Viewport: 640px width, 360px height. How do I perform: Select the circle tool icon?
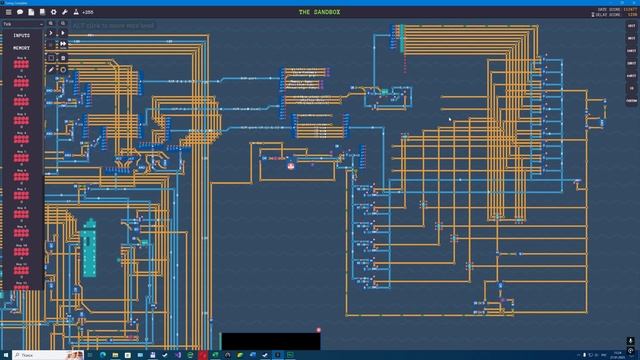pyautogui.click(x=63, y=70)
